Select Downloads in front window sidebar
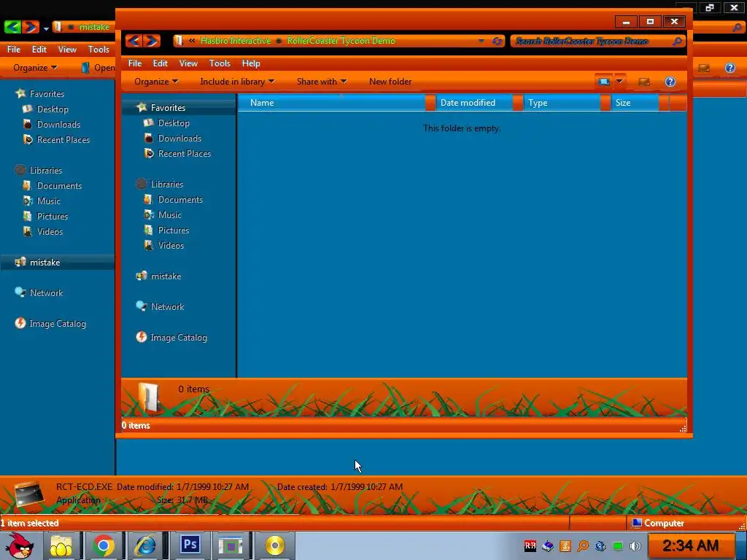This screenshot has width=747, height=560. (x=179, y=138)
